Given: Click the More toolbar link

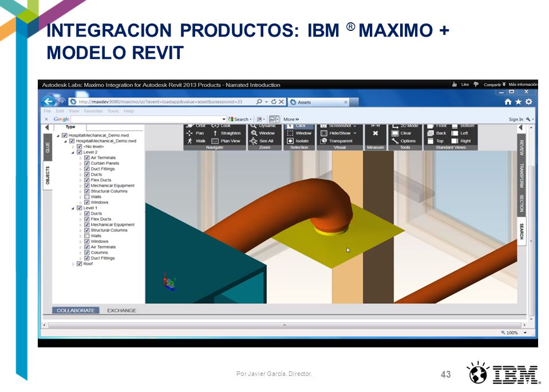Looking at the screenshot, I should click(291, 120).
